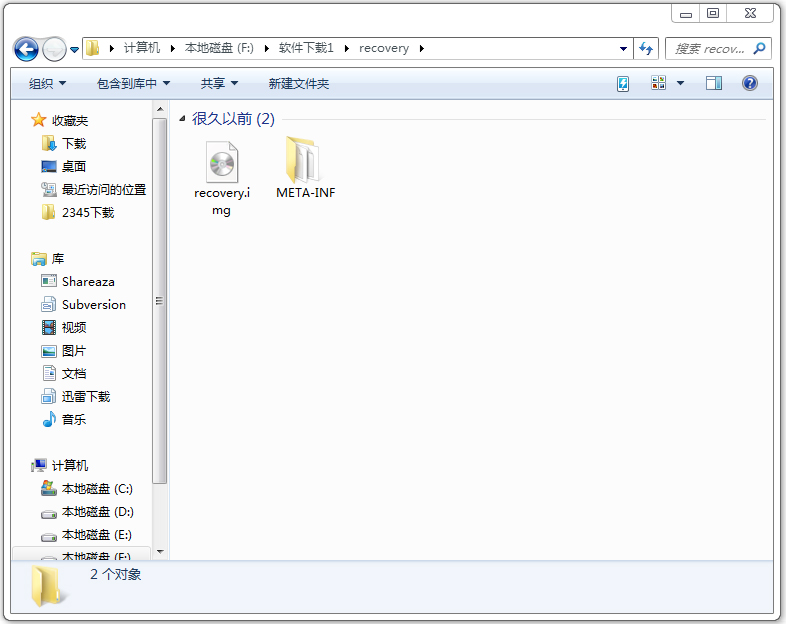Select the recovery.img file
786x624 pixels.
coord(222,178)
